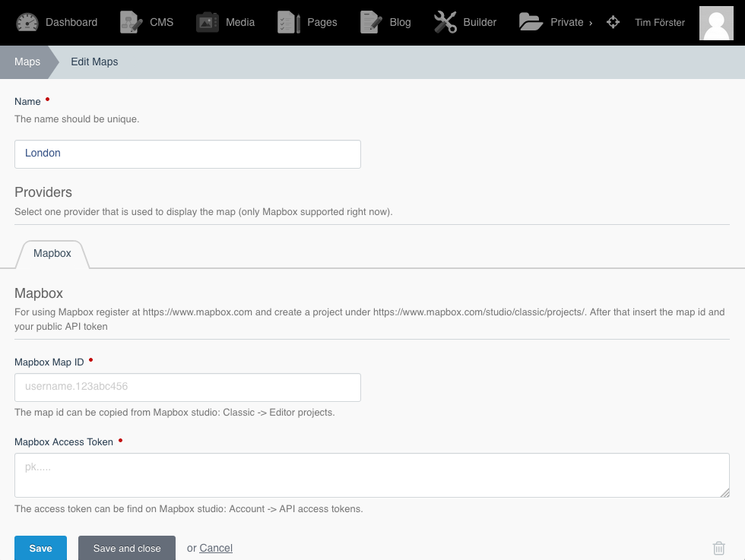
Task: Click the crosshair target icon
Action: pos(613,22)
